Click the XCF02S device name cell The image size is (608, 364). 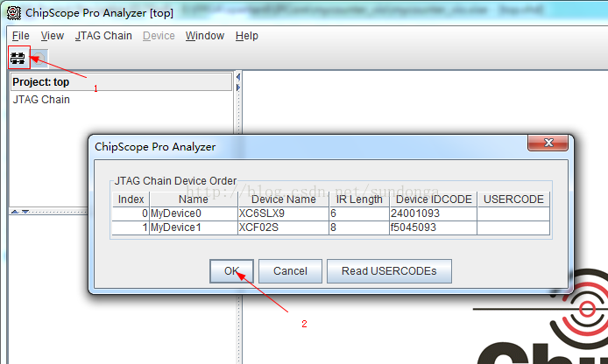(x=284, y=227)
